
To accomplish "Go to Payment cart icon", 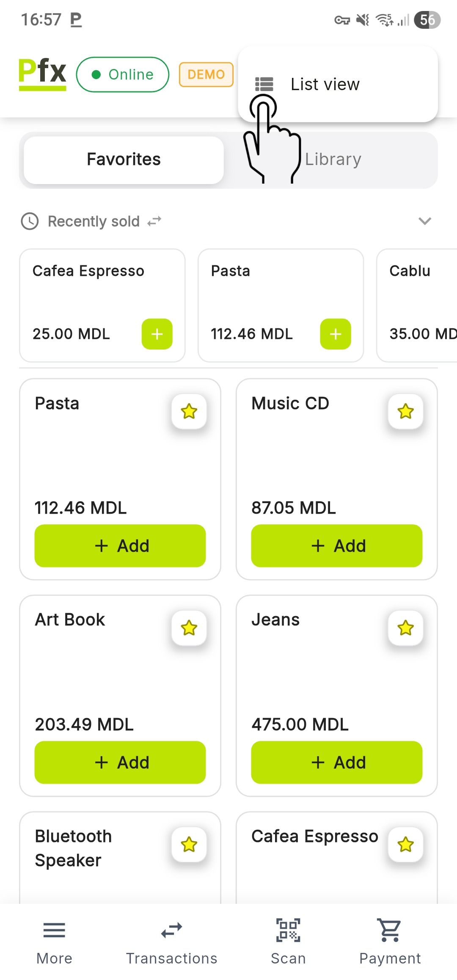I will click(x=390, y=940).
